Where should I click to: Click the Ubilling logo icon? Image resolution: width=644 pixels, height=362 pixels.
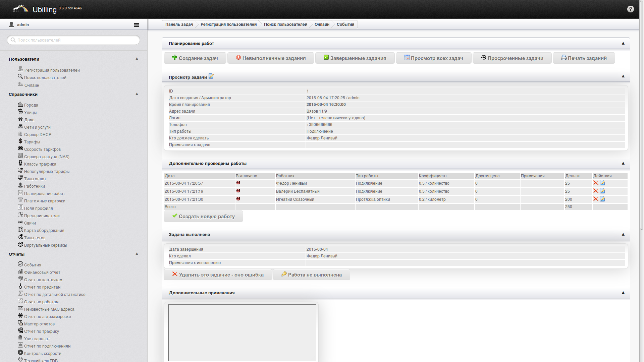(x=20, y=8)
